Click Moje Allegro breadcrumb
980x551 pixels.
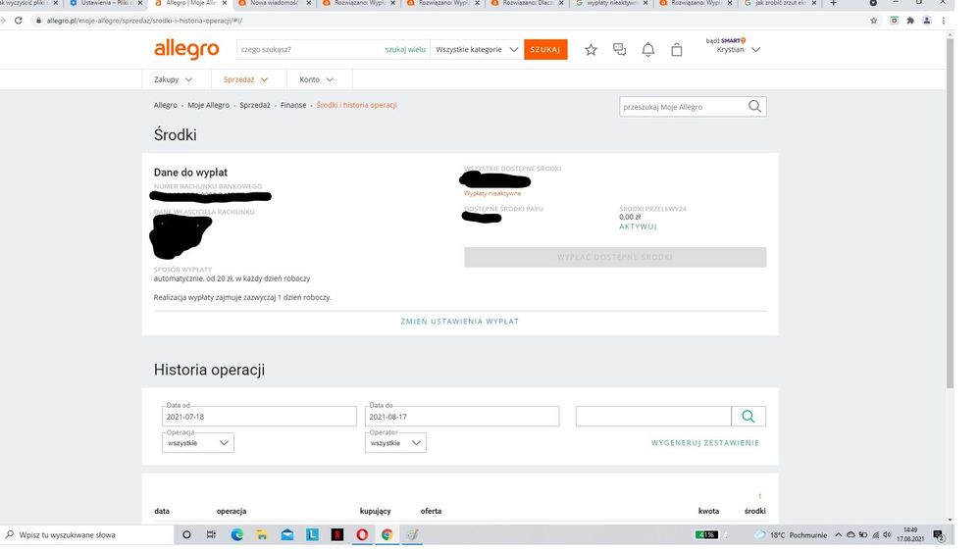(208, 105)
